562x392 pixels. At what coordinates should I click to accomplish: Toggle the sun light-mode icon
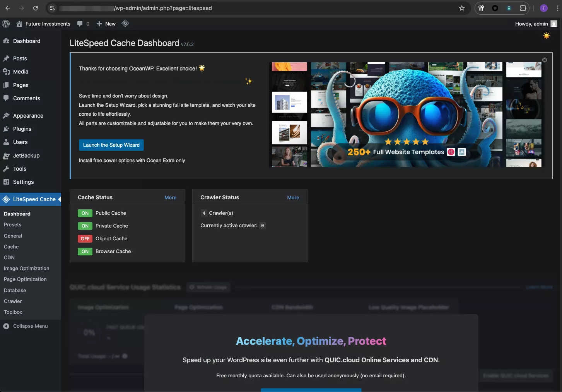coord(546,36)
